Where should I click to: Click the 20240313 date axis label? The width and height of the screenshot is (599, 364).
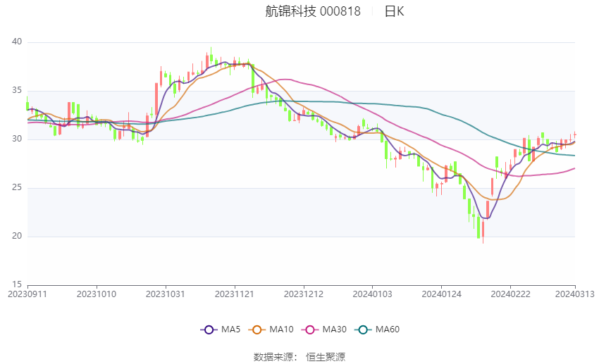pos(574,293)
